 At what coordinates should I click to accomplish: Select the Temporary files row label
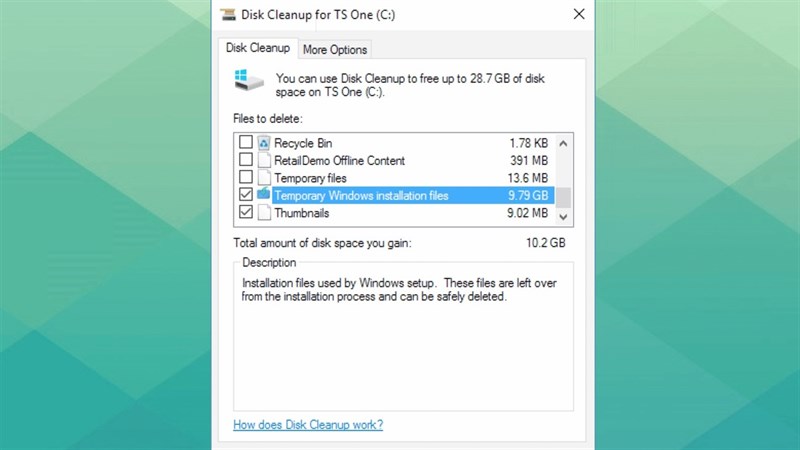tap(310, 178)
